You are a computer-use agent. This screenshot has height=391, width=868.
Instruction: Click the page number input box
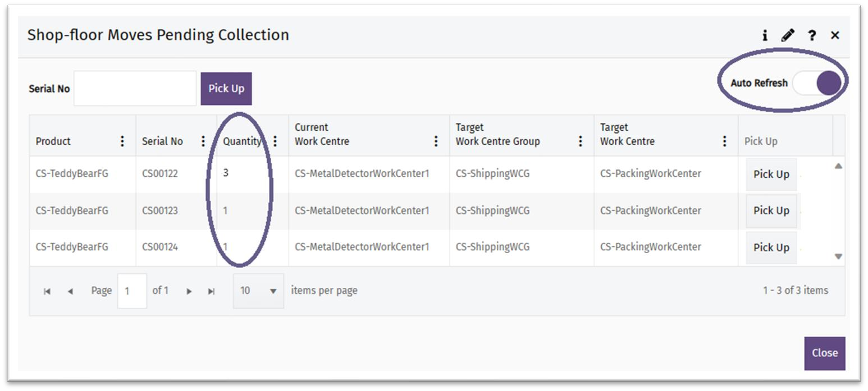[132, 291]
